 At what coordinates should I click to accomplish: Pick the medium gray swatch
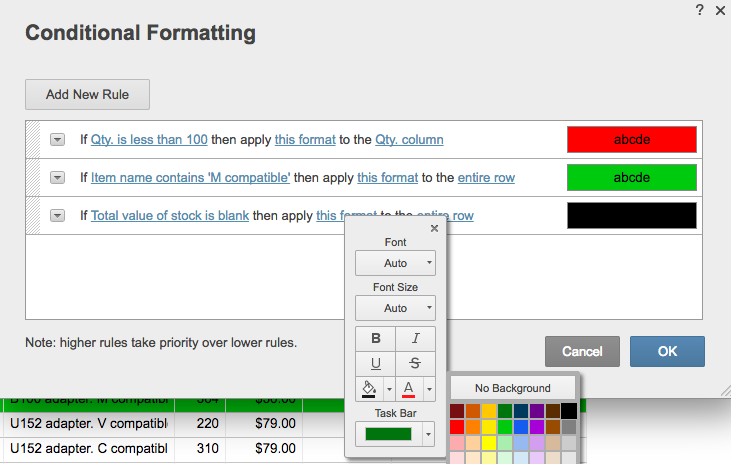click(569, 427)
